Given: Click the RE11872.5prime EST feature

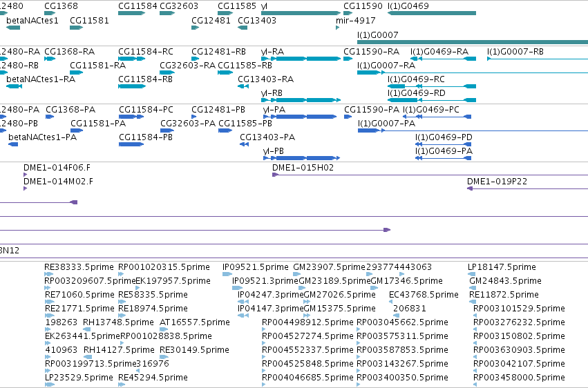Looking at the screenshot, I should pos(473,302).
